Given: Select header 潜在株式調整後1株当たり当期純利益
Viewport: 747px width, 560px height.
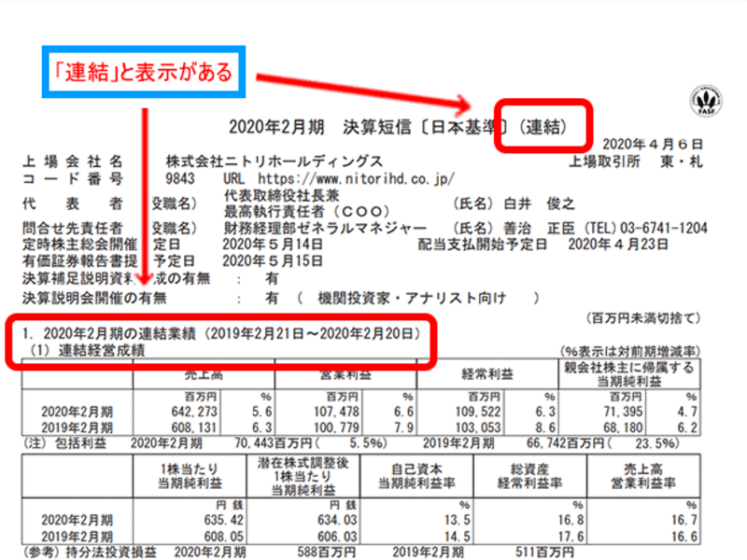Looking at the screenshot, I should (303, 476).
